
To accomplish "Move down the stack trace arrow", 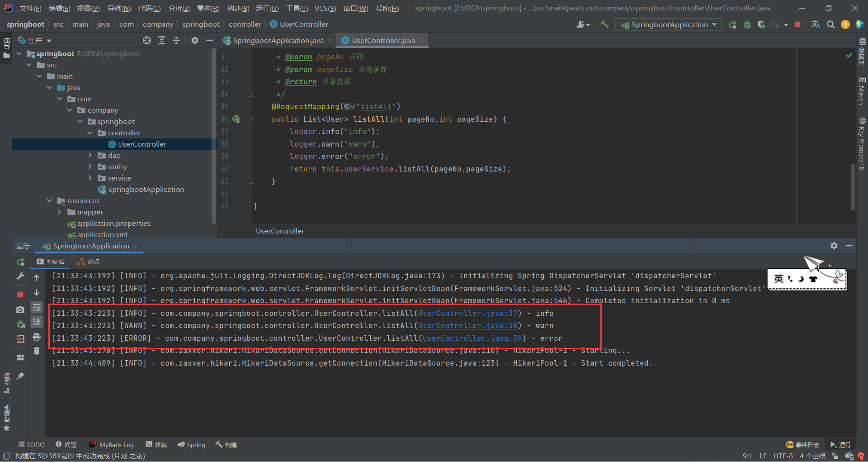I will [x=37, y=292].
